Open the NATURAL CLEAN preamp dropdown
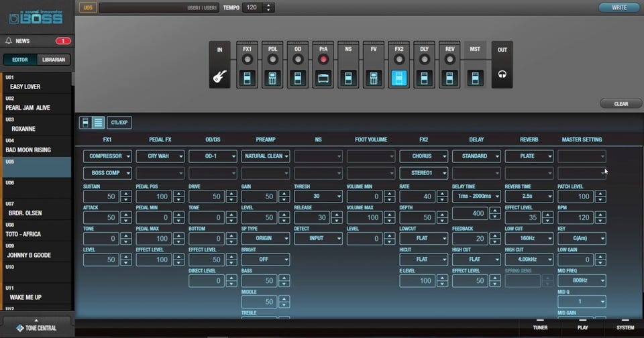Screen dimensions: 644x338 (x=266, y=156)
